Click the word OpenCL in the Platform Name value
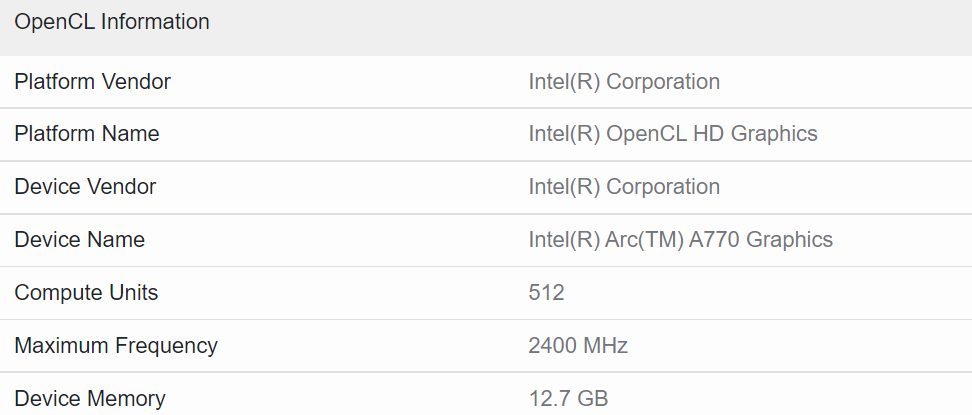972x415 pixels. tap(643, 134)
